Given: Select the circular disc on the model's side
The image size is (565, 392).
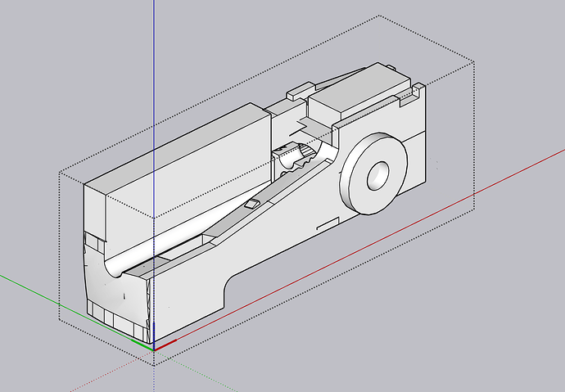Looking at the screenshot, I should click(373, 173).
